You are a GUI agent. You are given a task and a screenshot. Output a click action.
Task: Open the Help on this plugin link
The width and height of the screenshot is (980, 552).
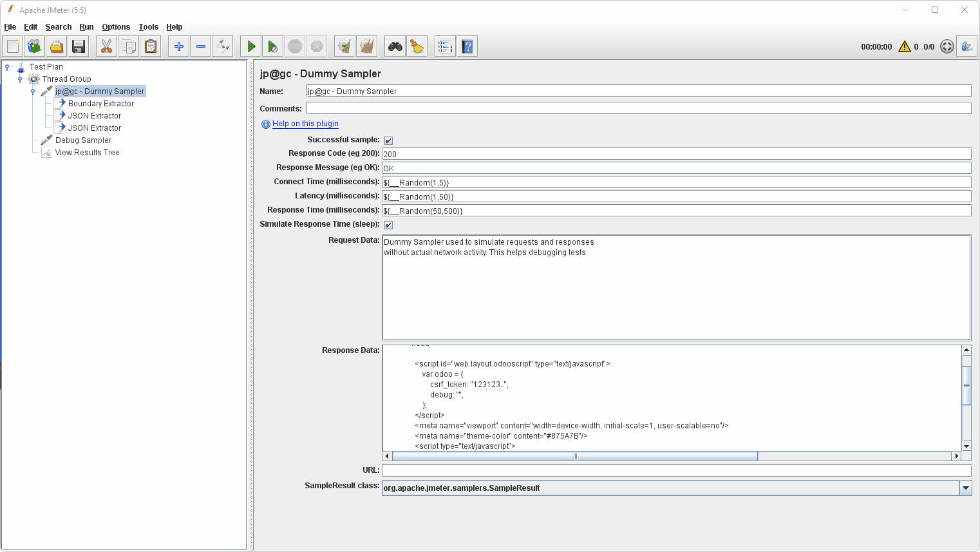[x=305, y=124]
